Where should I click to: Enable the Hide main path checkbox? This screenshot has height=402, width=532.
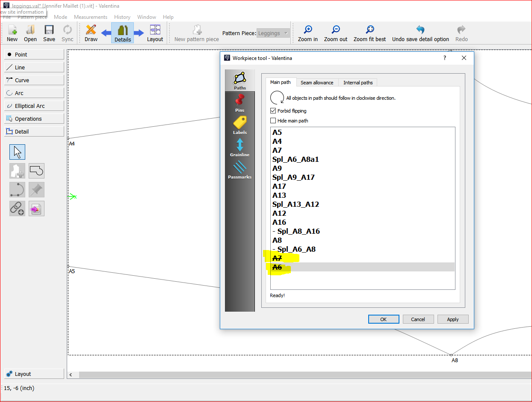[x=273, y=121]
